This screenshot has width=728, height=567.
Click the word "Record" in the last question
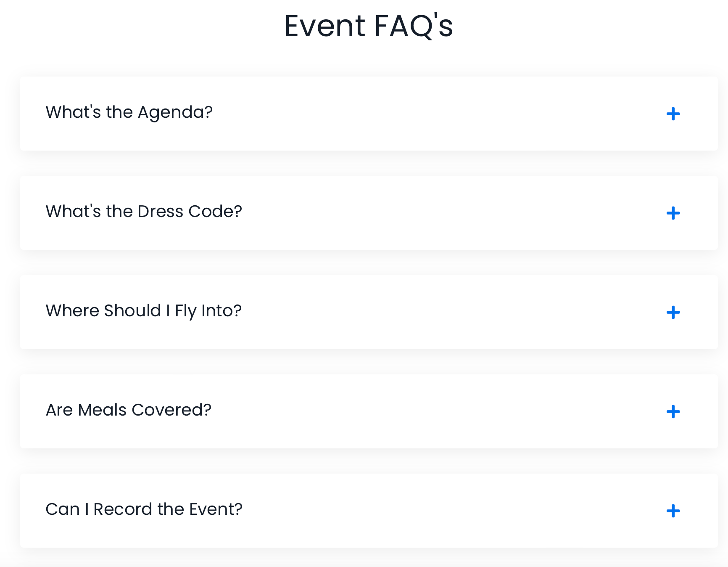click(x=123, y=509)
